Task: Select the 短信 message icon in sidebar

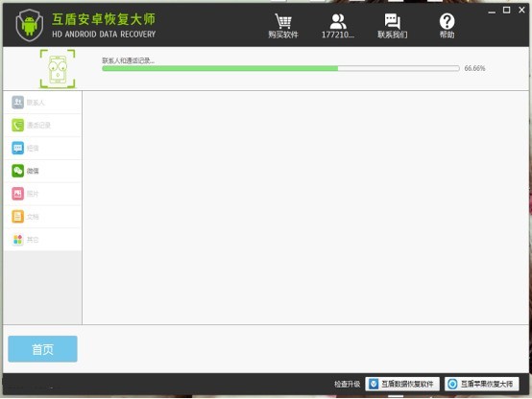Action: pos(17,148)
